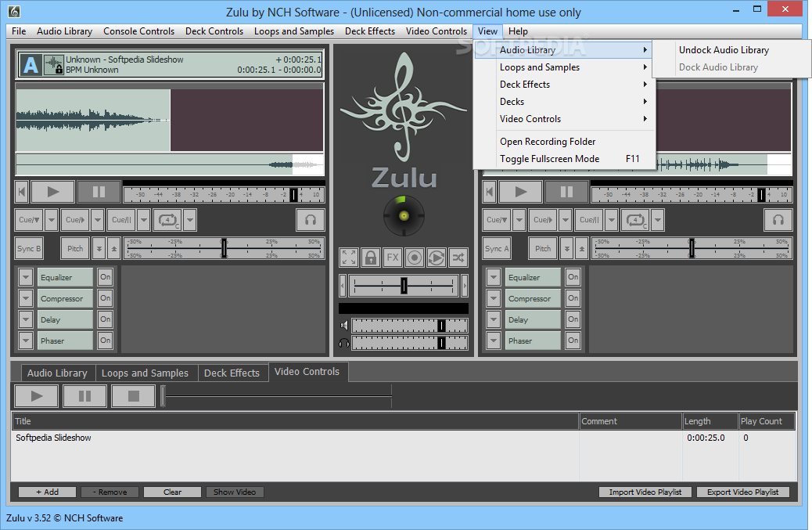Toggle Deck B Phaser On
Viewport: 812px width, 530px height.
coord(573,341)
